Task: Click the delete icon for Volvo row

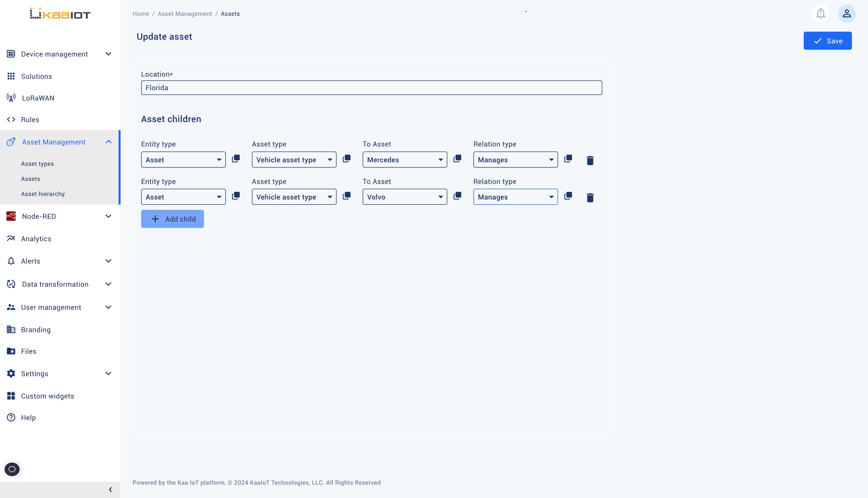Action: click(x=590, y=197)
